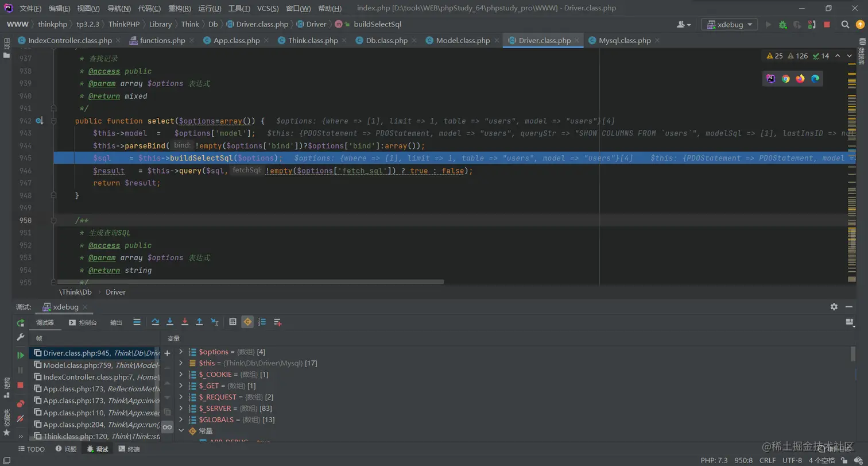Switch to Model.class.php tab

point(463,40)
